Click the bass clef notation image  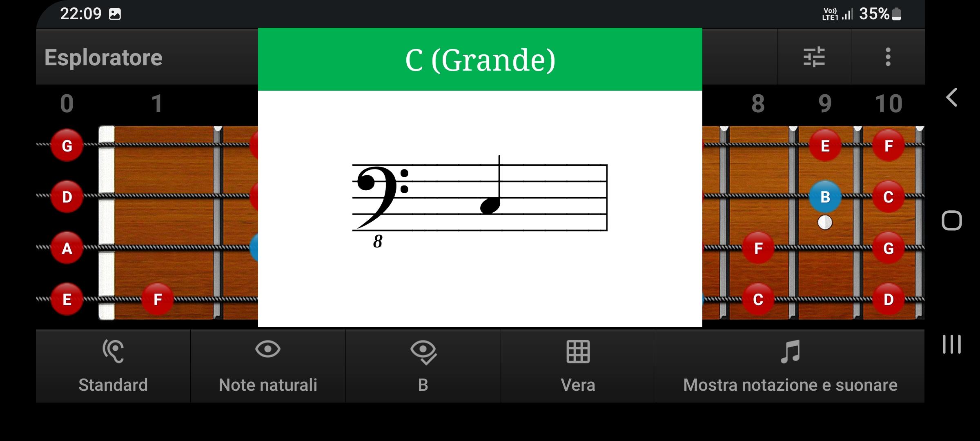[480, 202]
